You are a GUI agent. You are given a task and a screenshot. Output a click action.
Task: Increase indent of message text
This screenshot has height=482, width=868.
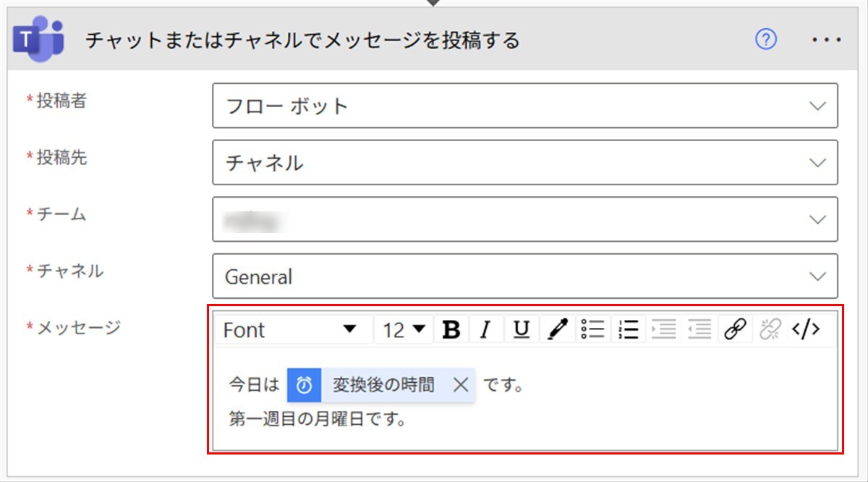663,330
